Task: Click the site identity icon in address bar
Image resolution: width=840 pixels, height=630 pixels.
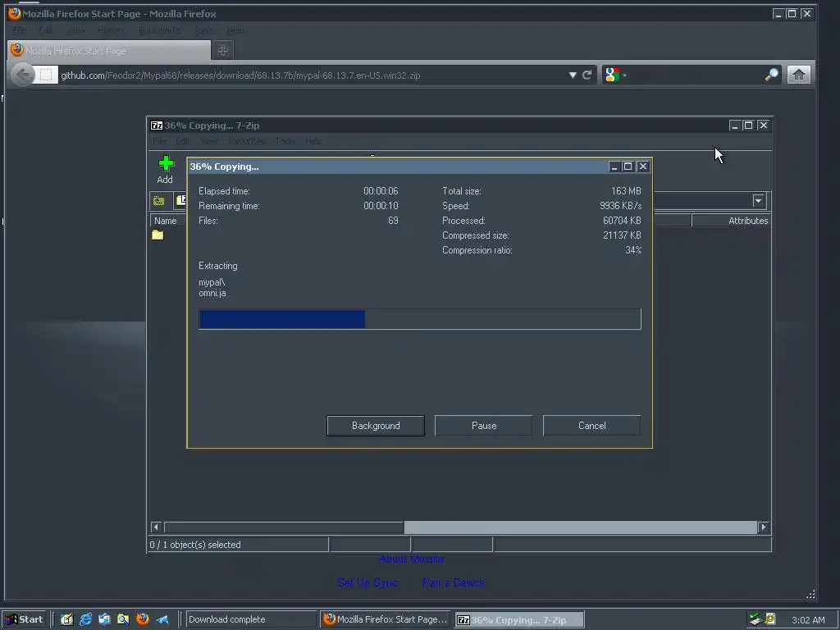Action: (x=46, y=75)
